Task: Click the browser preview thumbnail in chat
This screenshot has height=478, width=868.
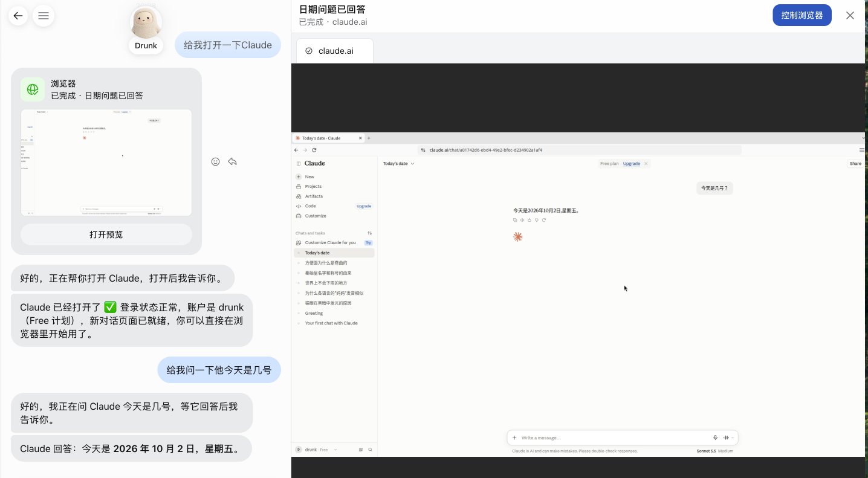Action: 106,163
